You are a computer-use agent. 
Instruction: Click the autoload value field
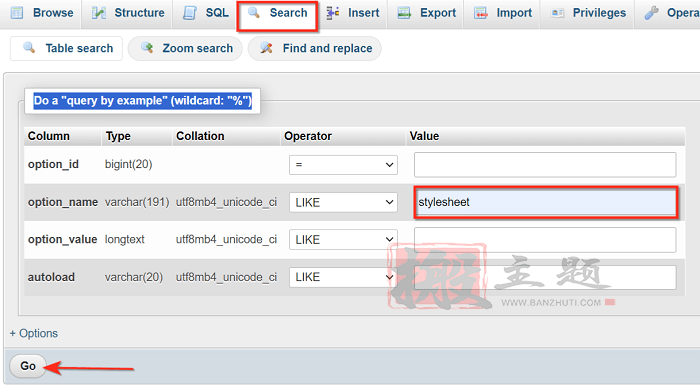click(x=545, y=277)
